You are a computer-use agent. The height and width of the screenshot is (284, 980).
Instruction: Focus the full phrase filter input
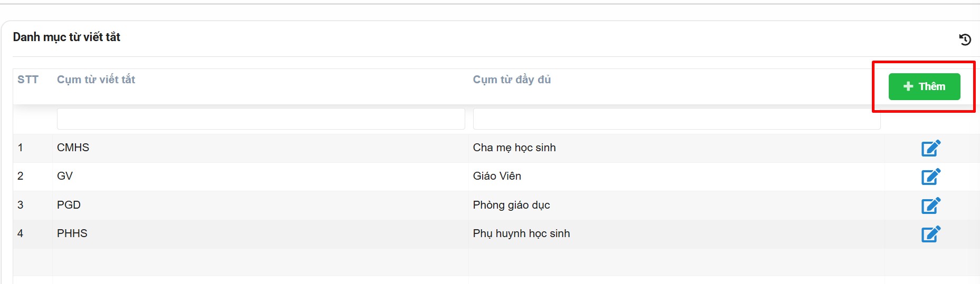(676, 119)
